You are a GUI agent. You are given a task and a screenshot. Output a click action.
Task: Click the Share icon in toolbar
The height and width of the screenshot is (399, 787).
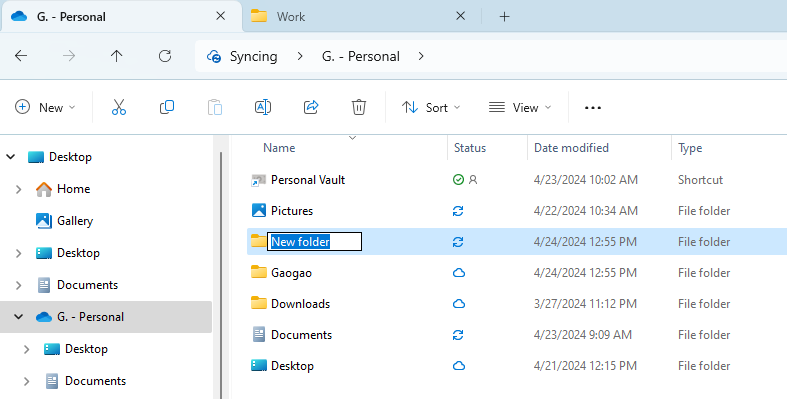click(x=311, y=107)
